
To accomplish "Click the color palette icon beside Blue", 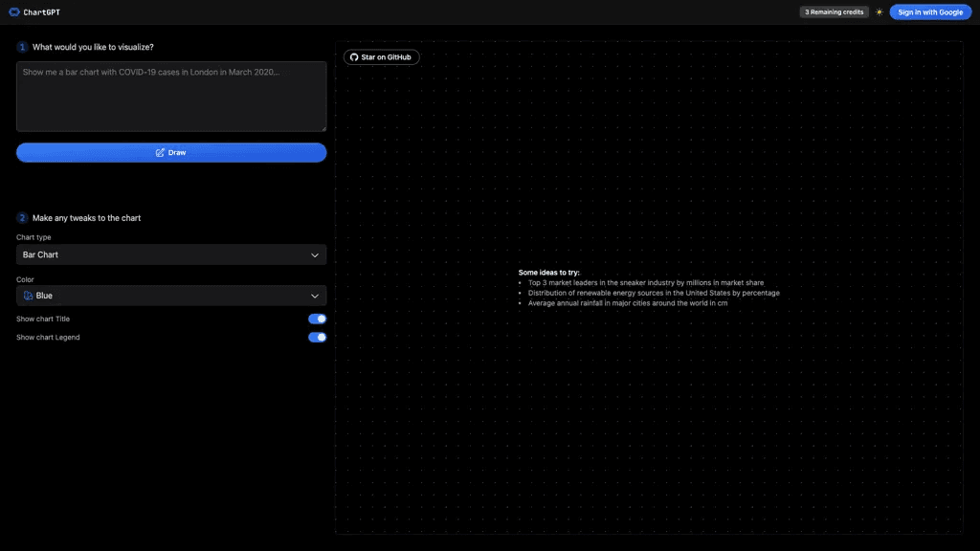I will [28, 296].
